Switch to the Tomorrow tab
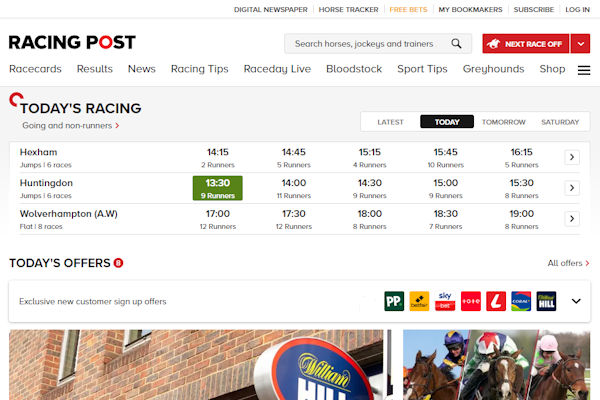This screenshot has width=600, height=400. 504,122
